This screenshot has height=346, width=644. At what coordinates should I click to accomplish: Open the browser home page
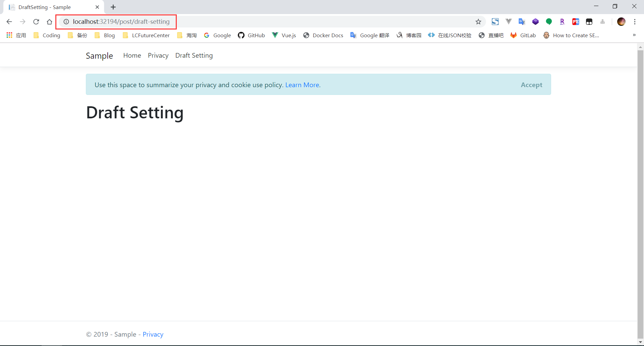coord(49,22)
